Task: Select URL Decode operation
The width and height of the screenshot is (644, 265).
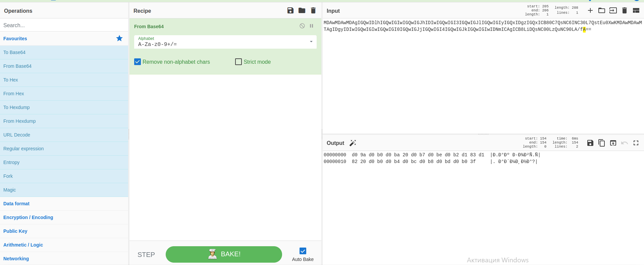Action: [64, 135]
